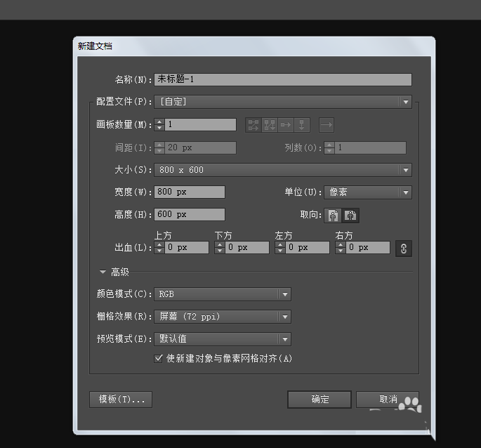Click the left bleed value field
Viewport: 481px width, 448px height.
[308, 248]
